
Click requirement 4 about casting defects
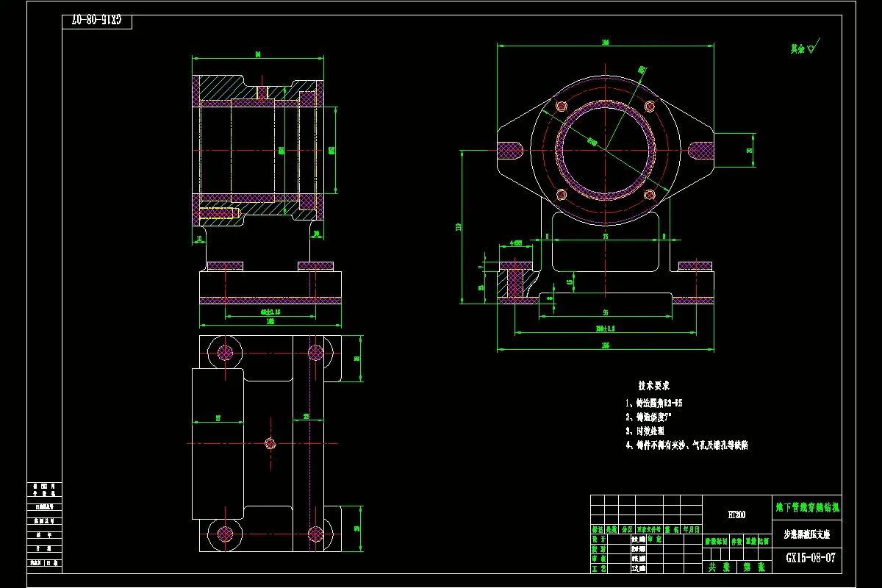686,445
